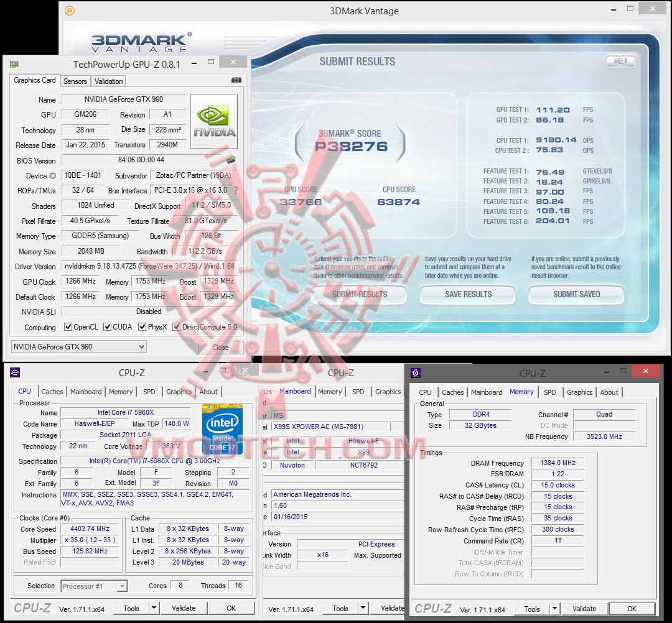Click the CPU score value 63874
This screenshot has width=672, height=623.
point(399,202)
